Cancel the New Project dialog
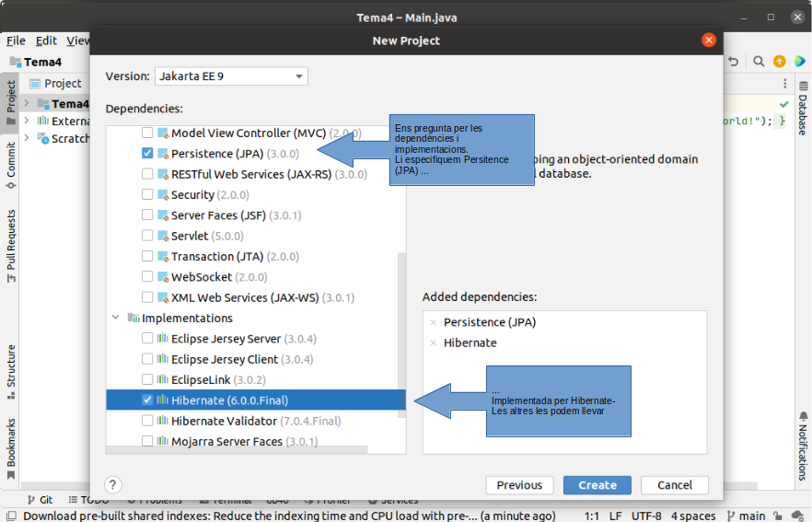Viewport: 812px width, 522px height. point(674,484)
